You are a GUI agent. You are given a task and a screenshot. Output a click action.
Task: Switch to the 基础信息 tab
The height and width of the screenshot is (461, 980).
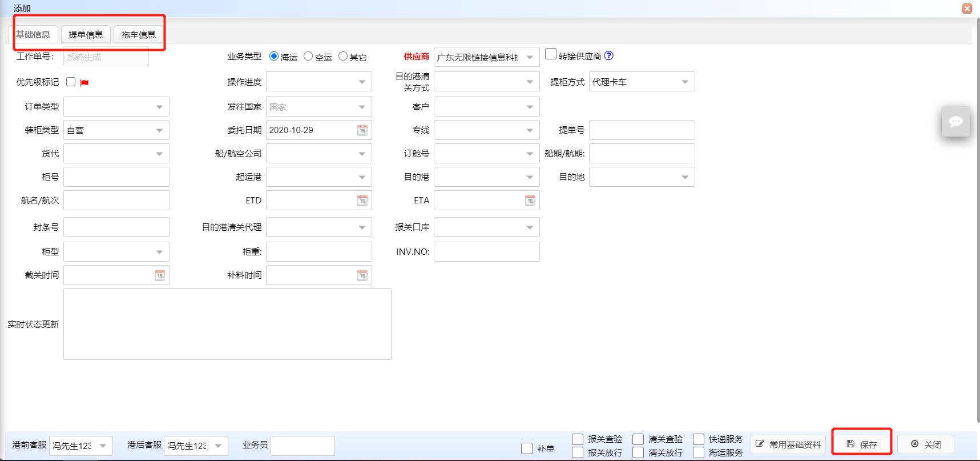pyautogui.click(x=33, y=34)
